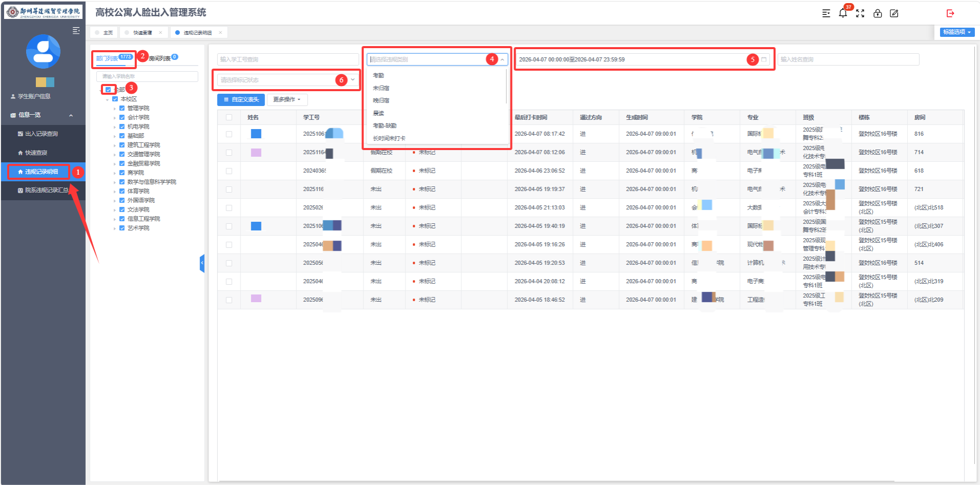
Task: Toggle the 管理学院 checkbox
Action: tap(122, 108)
